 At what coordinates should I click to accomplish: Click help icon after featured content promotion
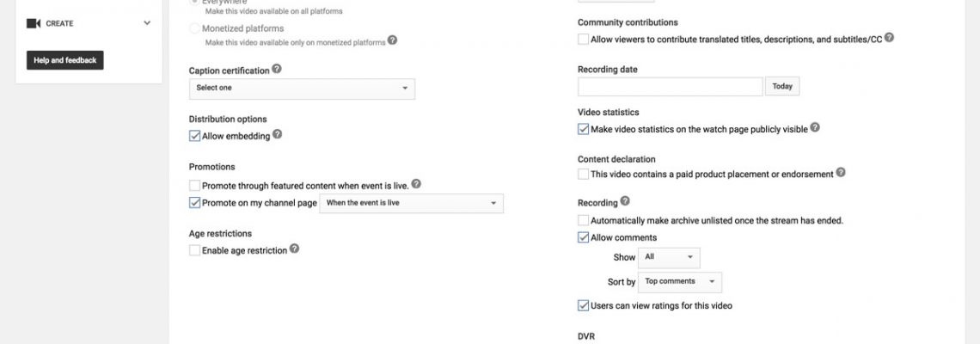(x=416, y=184)
